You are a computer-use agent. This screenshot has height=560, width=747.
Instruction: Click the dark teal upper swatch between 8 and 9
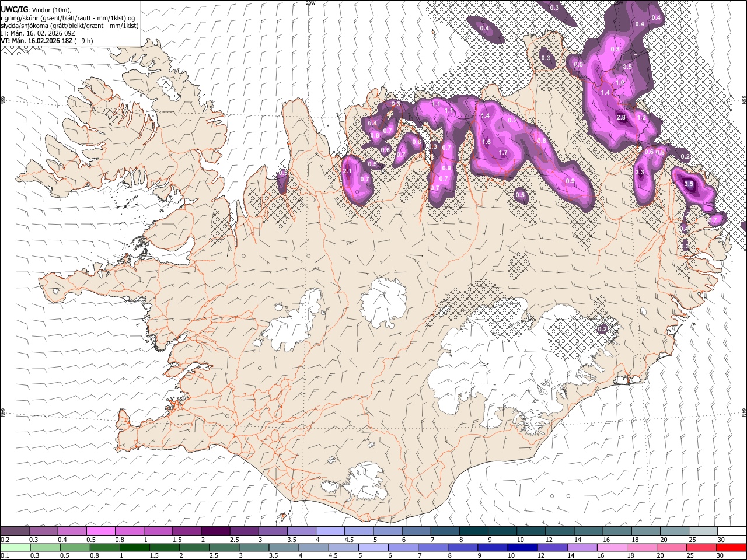point(473,531)
